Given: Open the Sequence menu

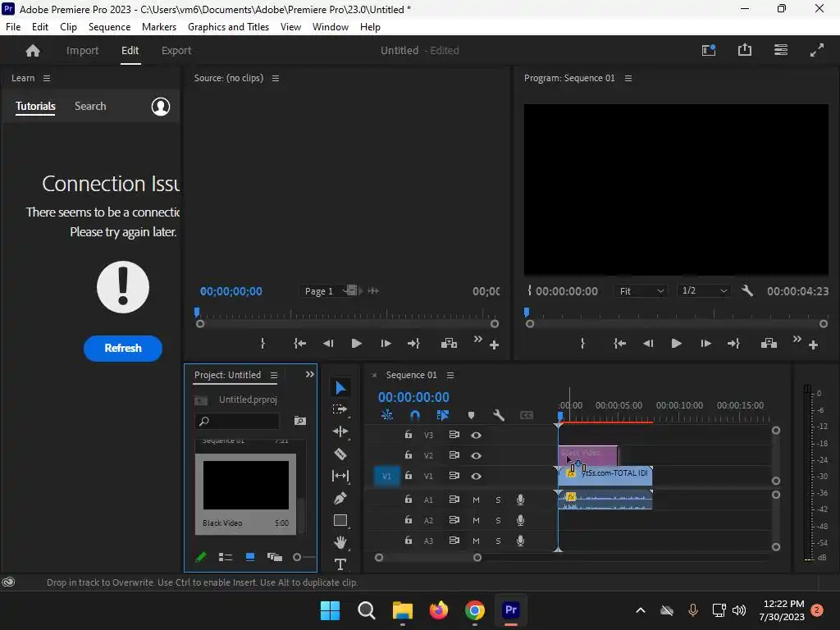Looking at the screenshot, I should pyautogui.click(x=109, y=27).
